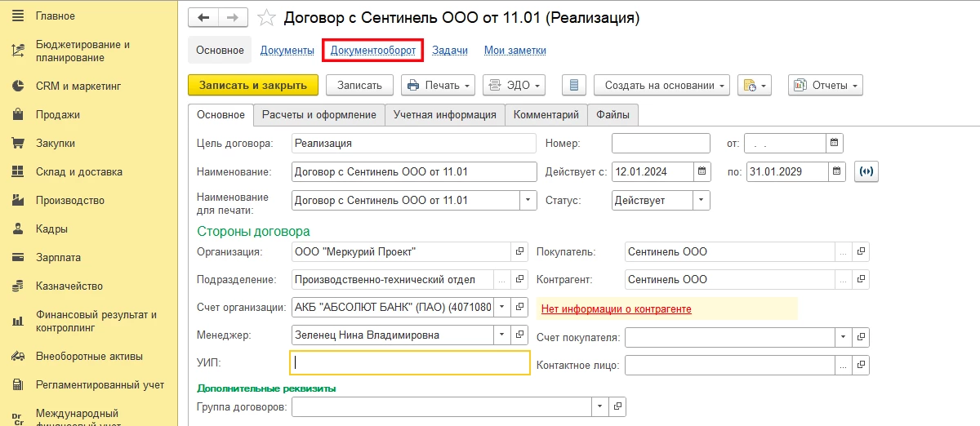Viewport: 980px width, 426px height.
Task: Click the list icon button in toolbar
Action: pyautogui.click(x=574, y=85)
